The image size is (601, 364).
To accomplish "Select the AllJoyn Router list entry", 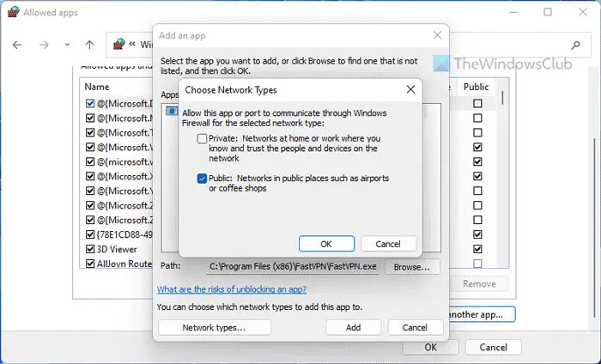I will tap(124, 264).
